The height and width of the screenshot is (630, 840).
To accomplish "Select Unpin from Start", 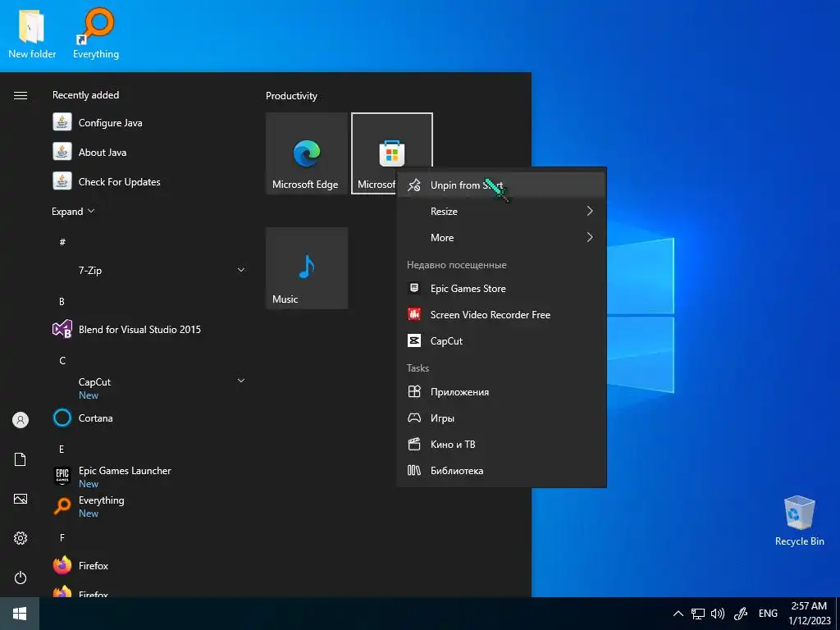I will (x=501, y=185).
